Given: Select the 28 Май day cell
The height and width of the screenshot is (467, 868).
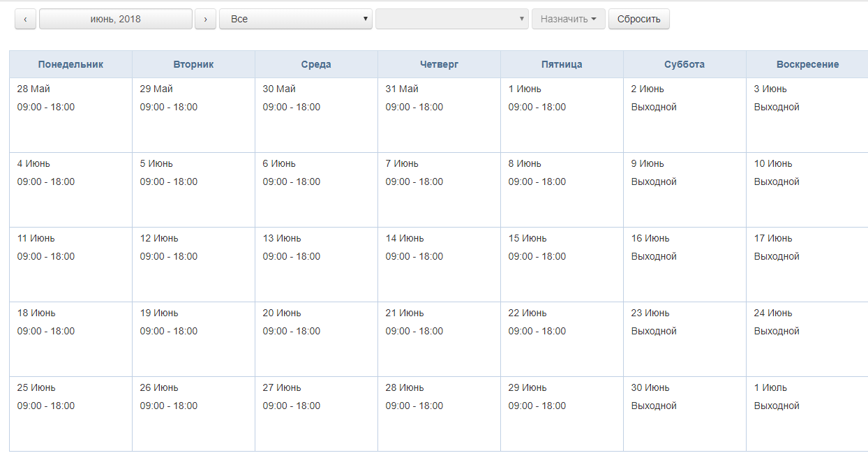Looking at the screenshot, I should pyautogui.click(x=70, y=114).
